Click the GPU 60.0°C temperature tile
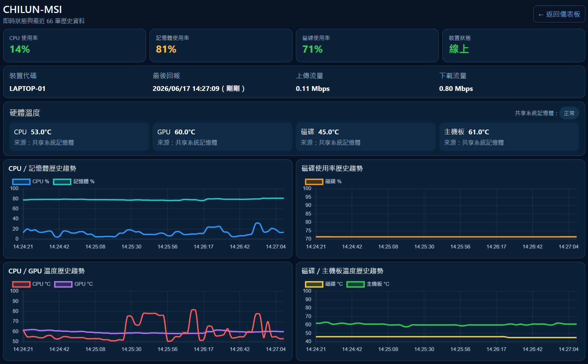The image size is (588, 364). point(222,137)
